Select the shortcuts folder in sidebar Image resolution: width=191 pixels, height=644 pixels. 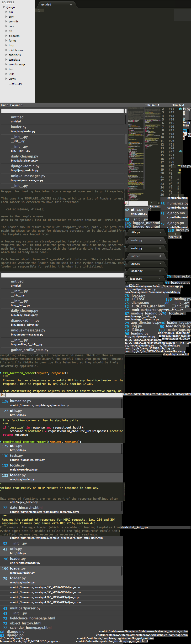tap(15, 55)
